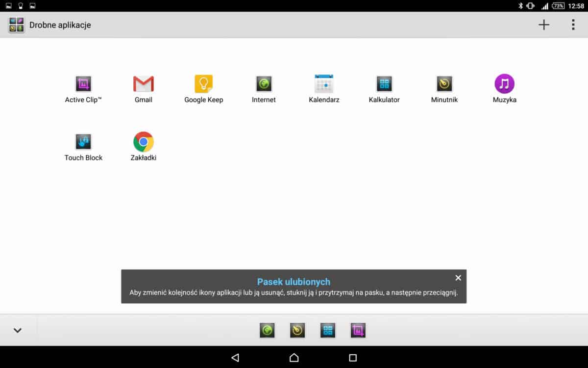This screenshot has width=588, height=368.
Task: Open the Muzyka music app
Action: [x=504, y=84]
